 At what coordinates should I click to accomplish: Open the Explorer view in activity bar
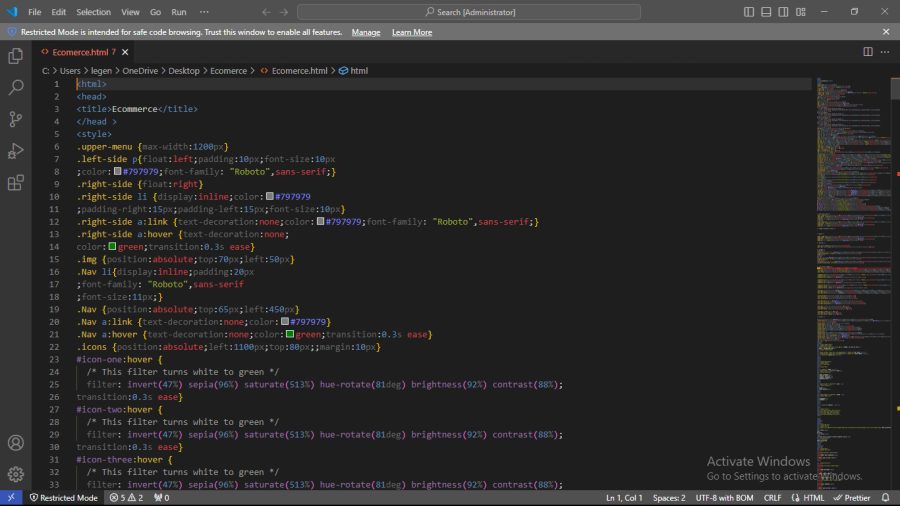[15, 56]
